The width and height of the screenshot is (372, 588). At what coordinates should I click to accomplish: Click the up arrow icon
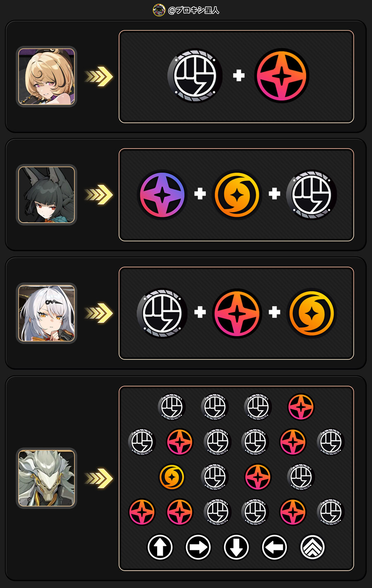(x=160, y=547)
